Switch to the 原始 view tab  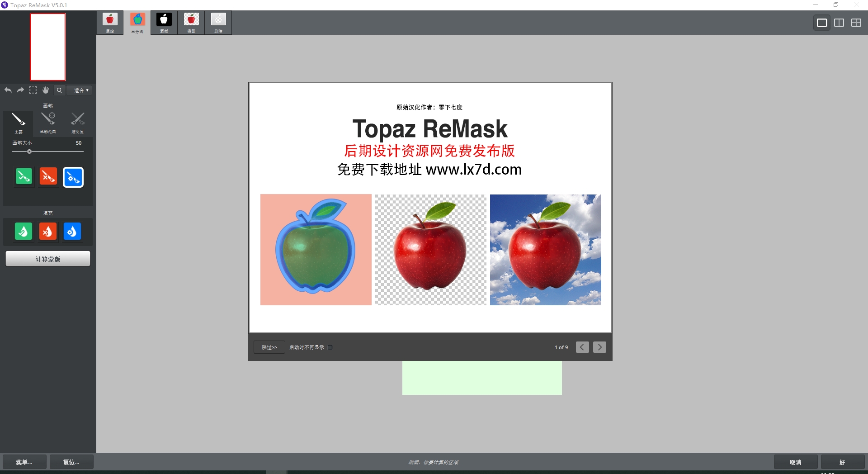110,22
